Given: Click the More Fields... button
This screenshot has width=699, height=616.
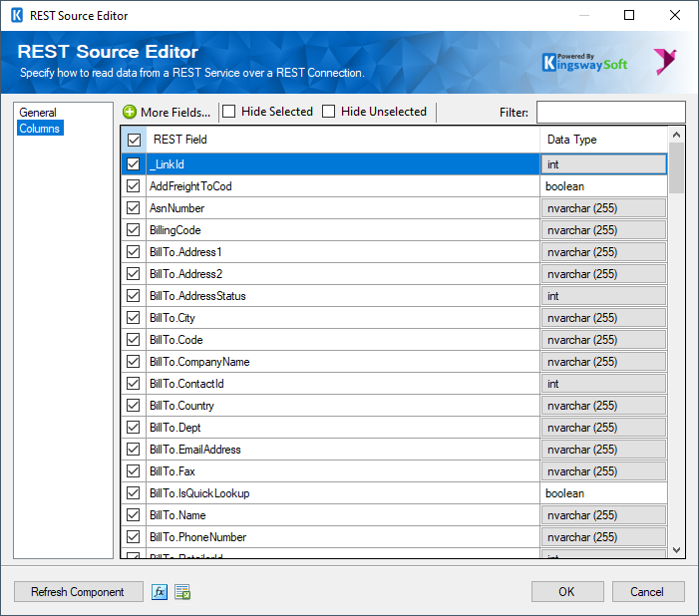Looking at the screenshot, I should pos(167,112).
